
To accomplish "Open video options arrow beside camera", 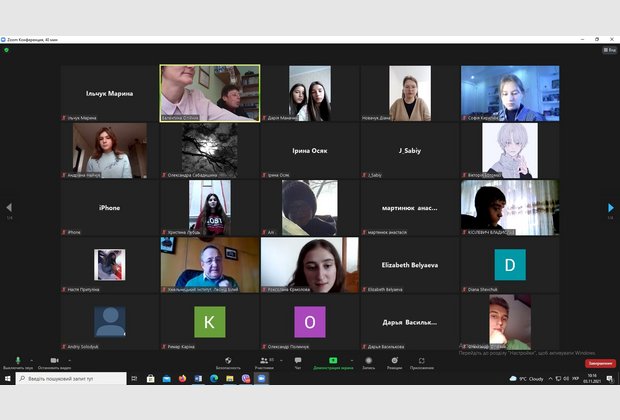I will tap(70, 360).
